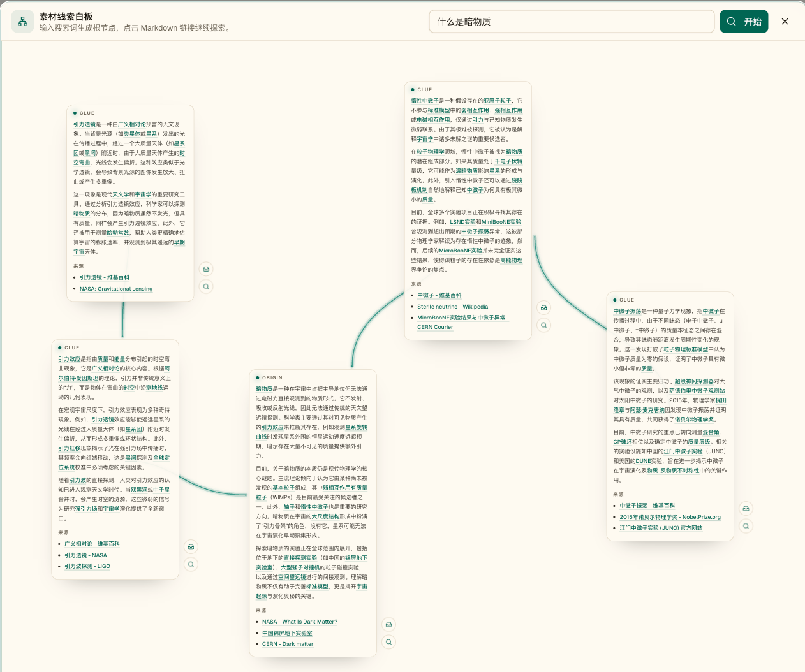
Task: Click the whiteboard logo icon in the header
Action: click(x=22, y=22)
